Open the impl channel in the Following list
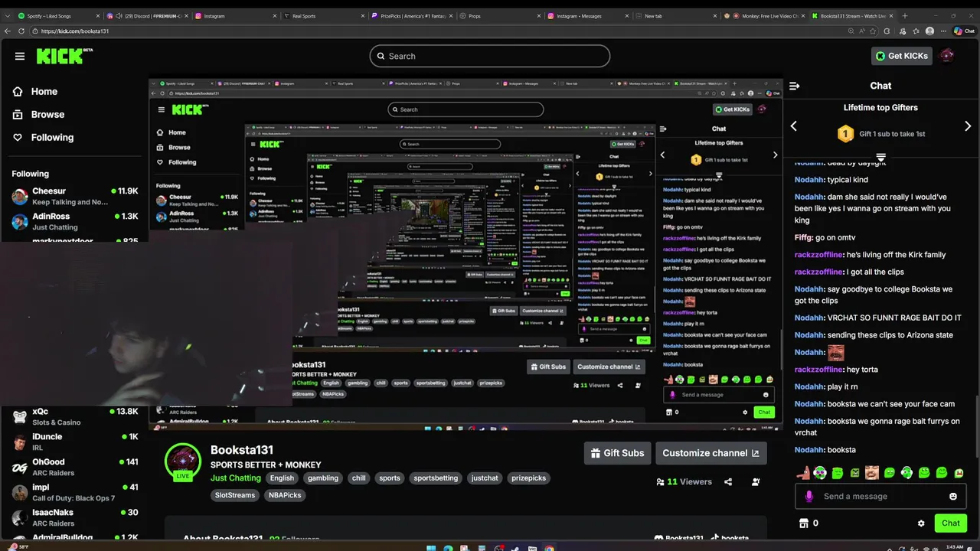 click(x=74, y=492)
